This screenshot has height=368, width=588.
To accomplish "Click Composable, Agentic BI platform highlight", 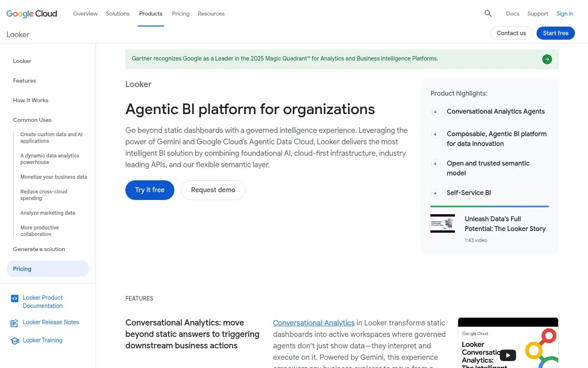I will [497, 139].
